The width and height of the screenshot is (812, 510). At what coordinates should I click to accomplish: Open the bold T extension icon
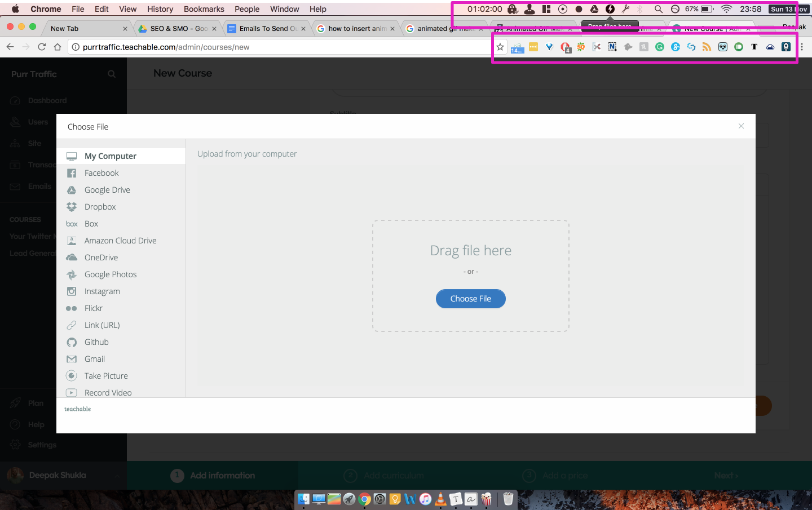tap(754, 47)
